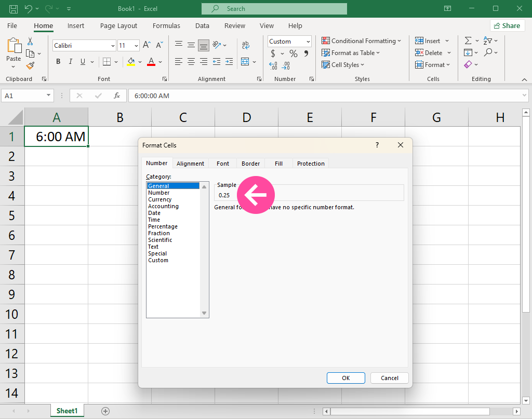Click the Wrap Text icon
This screenshot has width=532, height=419.
[246, 45]
